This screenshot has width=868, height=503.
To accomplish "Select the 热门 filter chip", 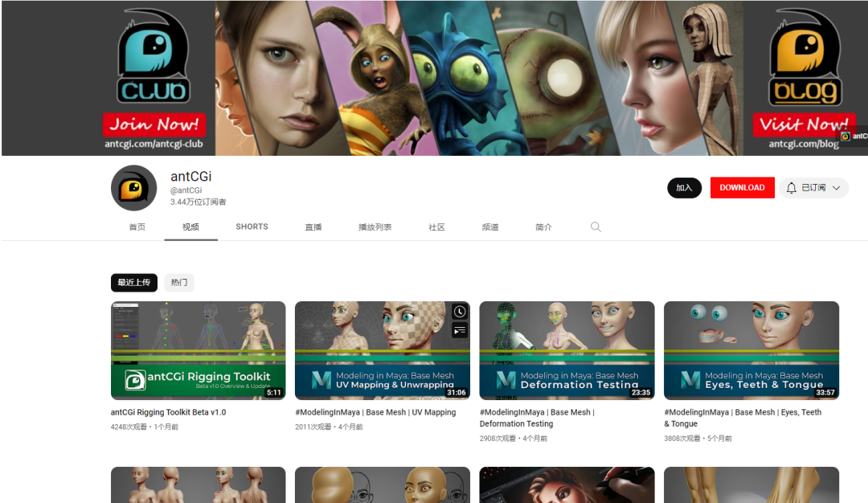I will [x=179, y=282].
